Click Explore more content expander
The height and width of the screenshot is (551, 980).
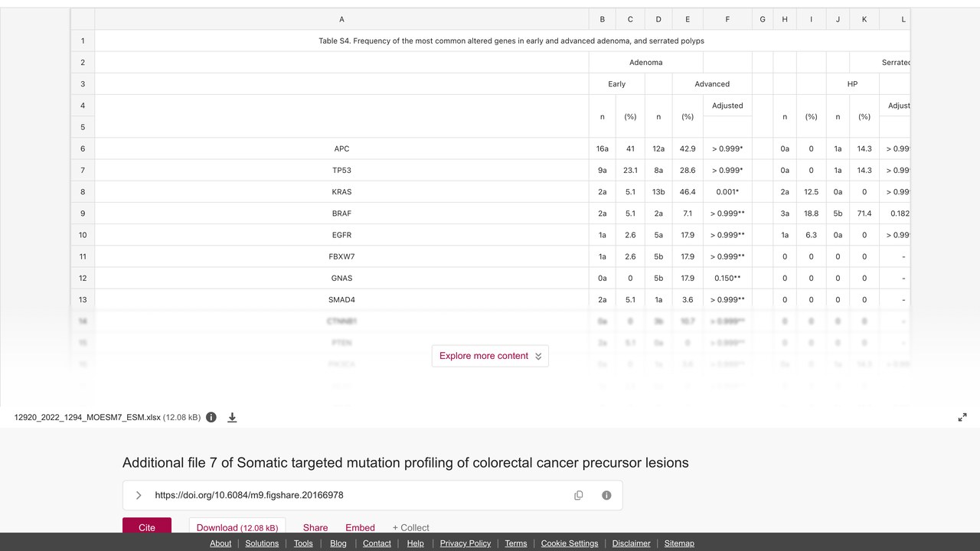490,356
